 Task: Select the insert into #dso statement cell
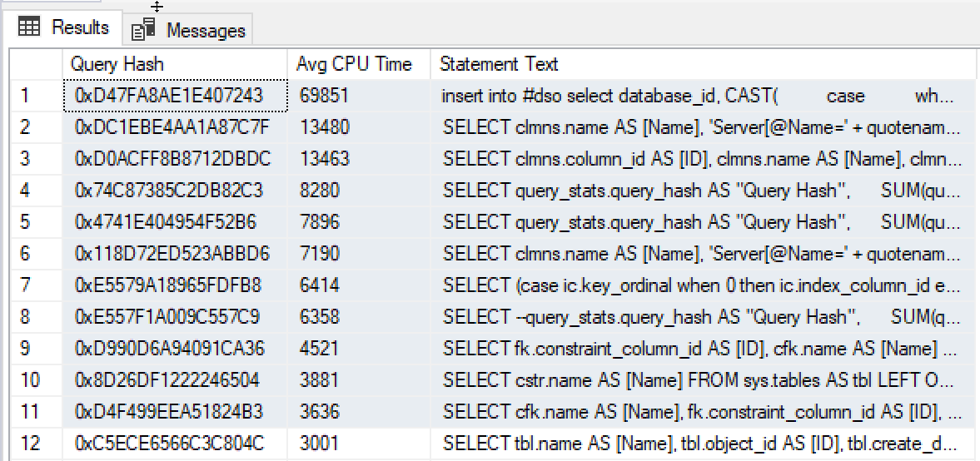click(705, 96)
